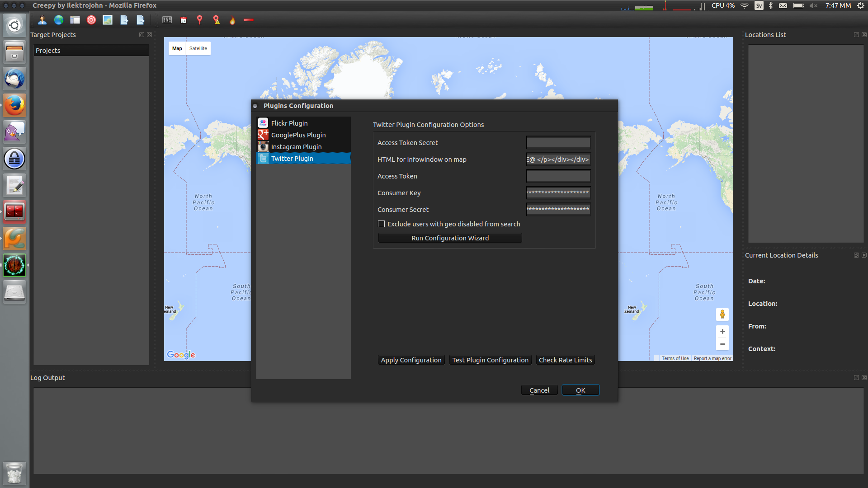The image size is (868, 488).
Task: Open Ubuntu dash from the launcher
Action: [x=14, y=25]
